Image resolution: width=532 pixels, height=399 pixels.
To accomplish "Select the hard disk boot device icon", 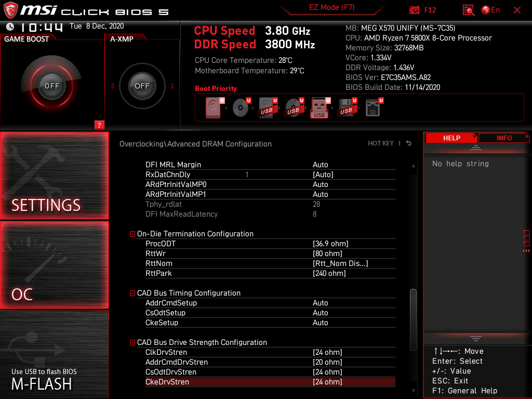I will (214, 108).
